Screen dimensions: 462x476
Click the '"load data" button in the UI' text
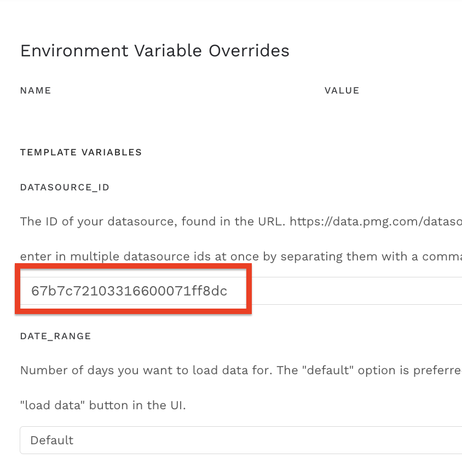[103, 405]
